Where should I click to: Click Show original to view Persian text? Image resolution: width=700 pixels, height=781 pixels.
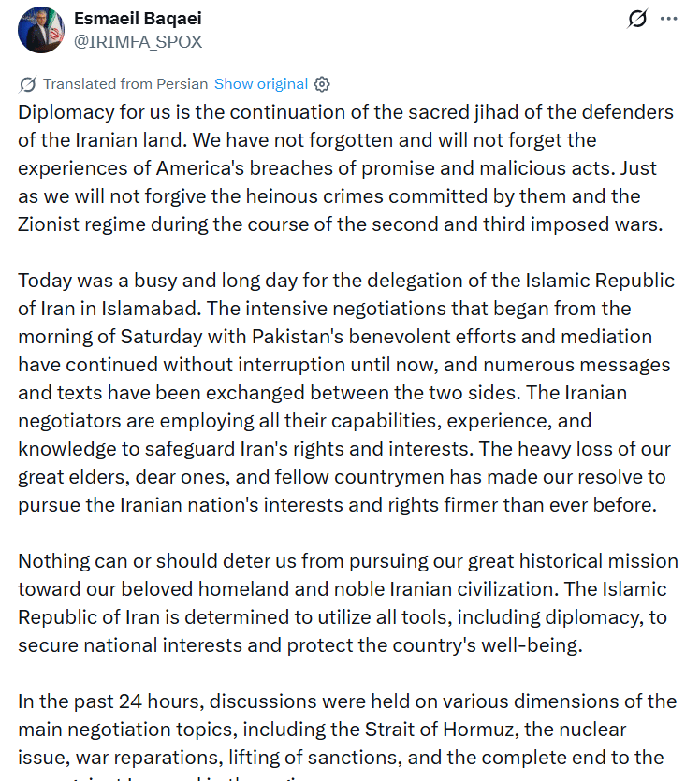pos(260,84)
